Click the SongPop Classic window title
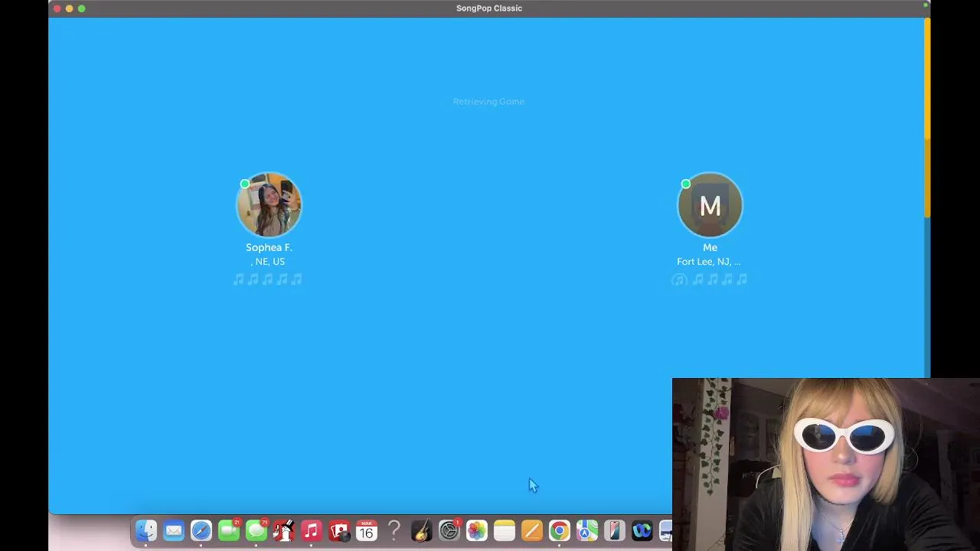980x551 pixels. [489, 8]
